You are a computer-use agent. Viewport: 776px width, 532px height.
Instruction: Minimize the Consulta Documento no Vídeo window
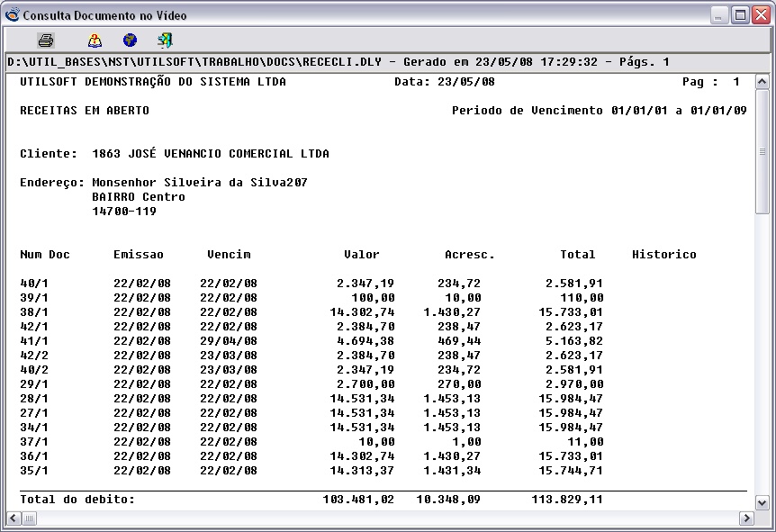719,15
